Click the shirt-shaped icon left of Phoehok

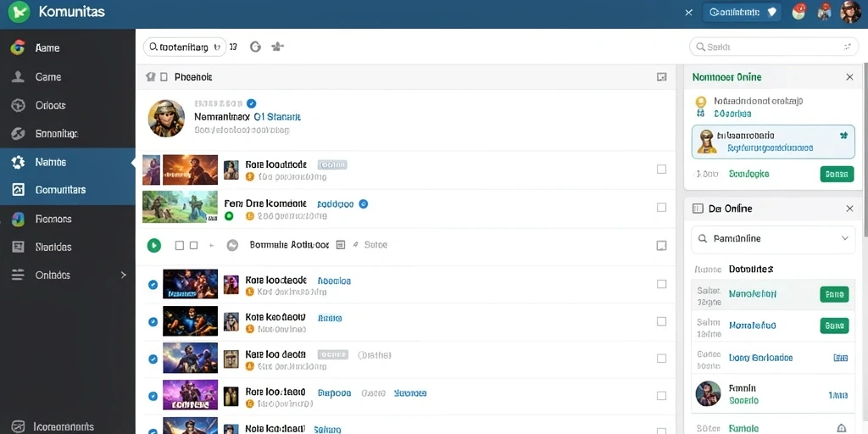coord(150,77)
